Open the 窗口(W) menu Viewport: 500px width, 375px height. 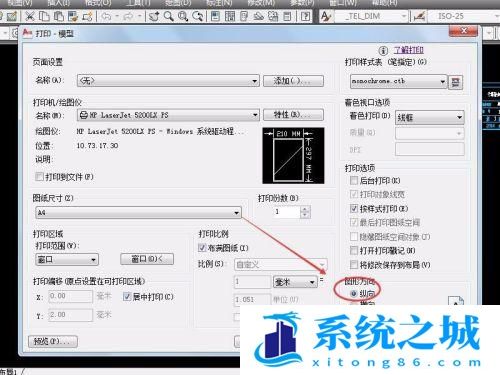point(343,3)
